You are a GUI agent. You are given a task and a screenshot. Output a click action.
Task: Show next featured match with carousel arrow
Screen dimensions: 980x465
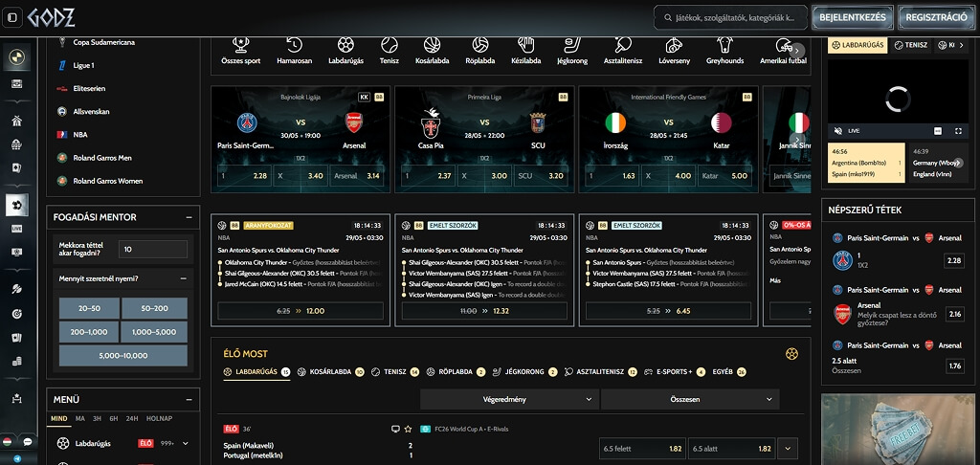(795, 139)
